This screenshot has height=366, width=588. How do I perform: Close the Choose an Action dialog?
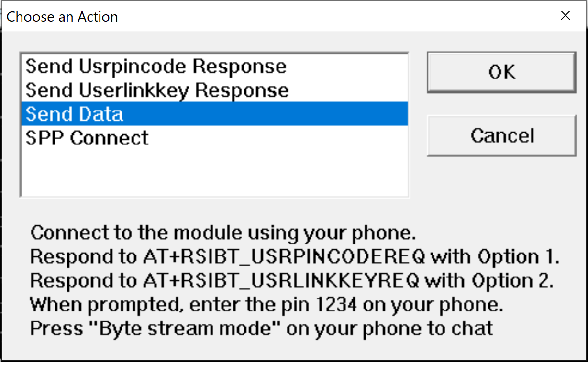566,16
